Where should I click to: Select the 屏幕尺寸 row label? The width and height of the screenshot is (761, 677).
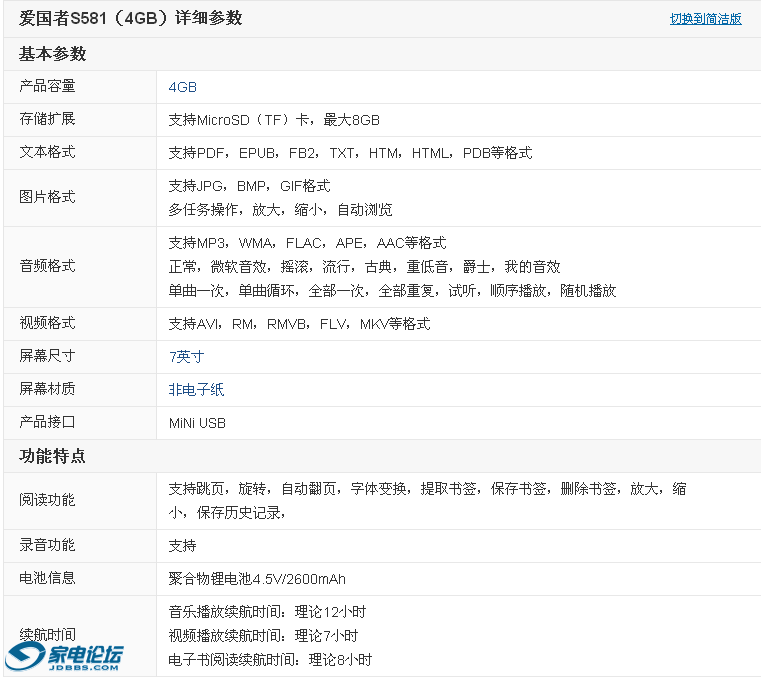point(47,356)
